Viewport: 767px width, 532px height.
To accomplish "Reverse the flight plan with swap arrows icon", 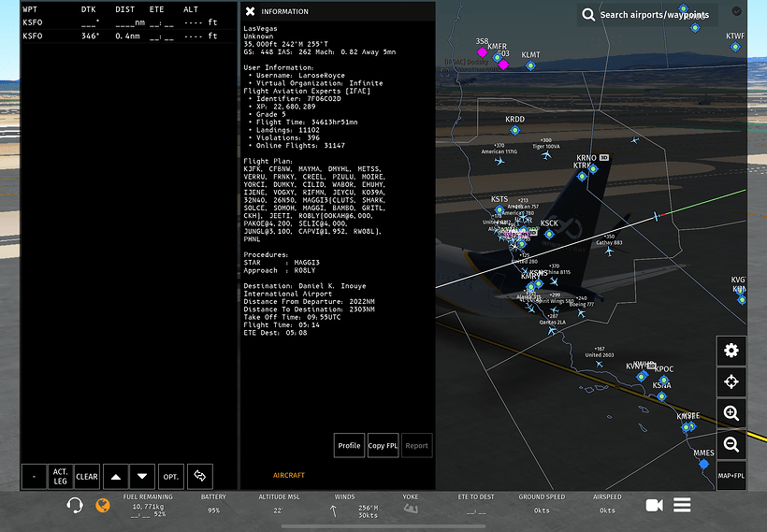I will 200,477.
